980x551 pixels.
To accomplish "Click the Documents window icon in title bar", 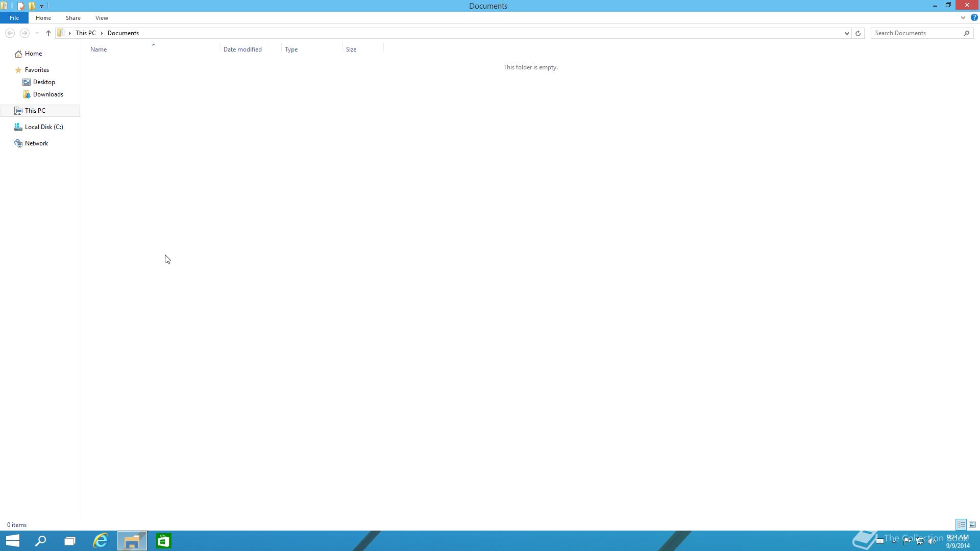I will click(4, 6).
